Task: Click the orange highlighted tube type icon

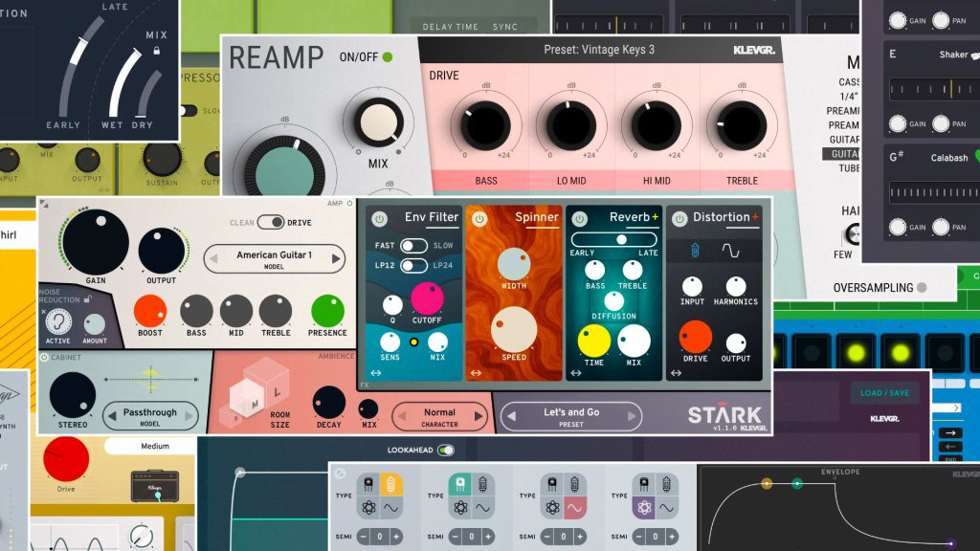Action: tap(391, 484)
